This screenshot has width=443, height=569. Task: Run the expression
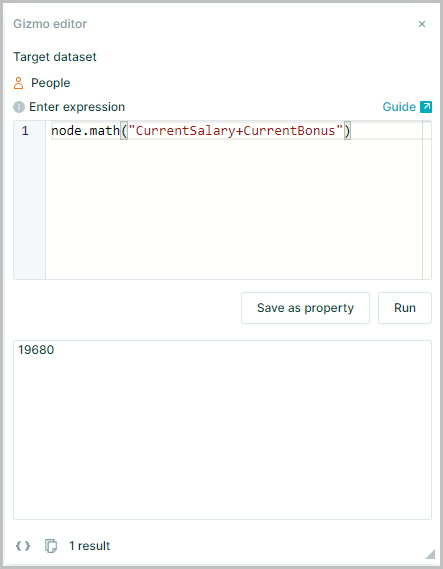click(405, 308)
